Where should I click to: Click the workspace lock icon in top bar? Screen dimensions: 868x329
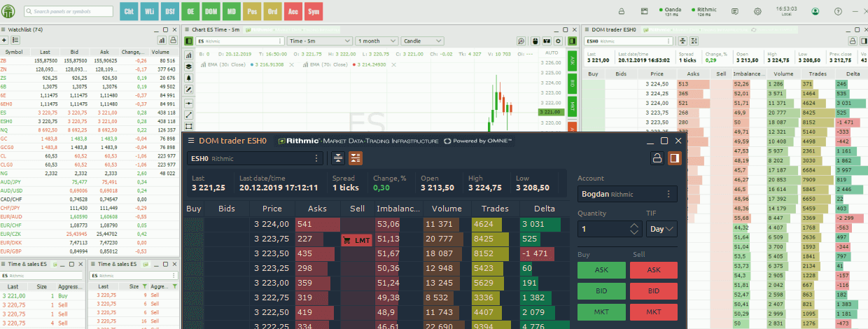tap(622, 11)
